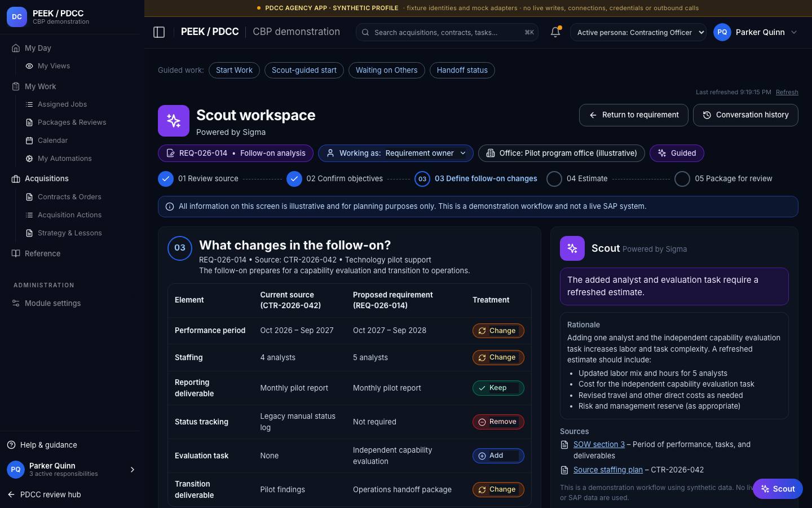Click Remove treatment for Status tracking
Image resolution: width=812 pixels, height=508 pixels.
pyautogui.click(x=498, y=422)
